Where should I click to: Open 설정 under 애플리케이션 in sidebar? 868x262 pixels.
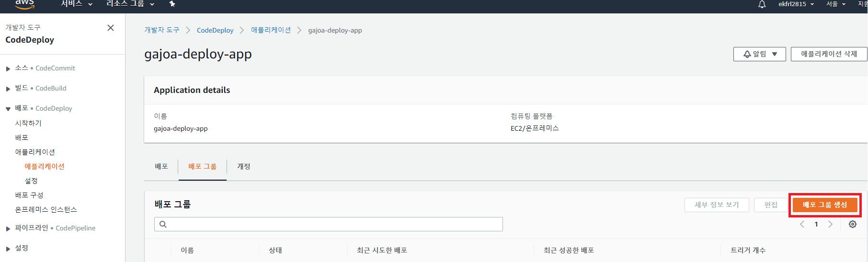[x=31, y=181]
